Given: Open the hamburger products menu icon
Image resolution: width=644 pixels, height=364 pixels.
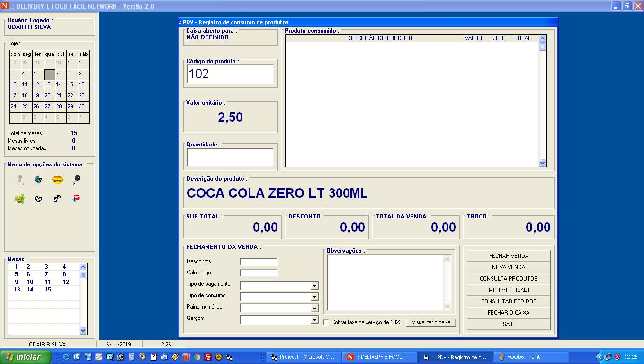Looking at the screenshot, I should 57,180.
